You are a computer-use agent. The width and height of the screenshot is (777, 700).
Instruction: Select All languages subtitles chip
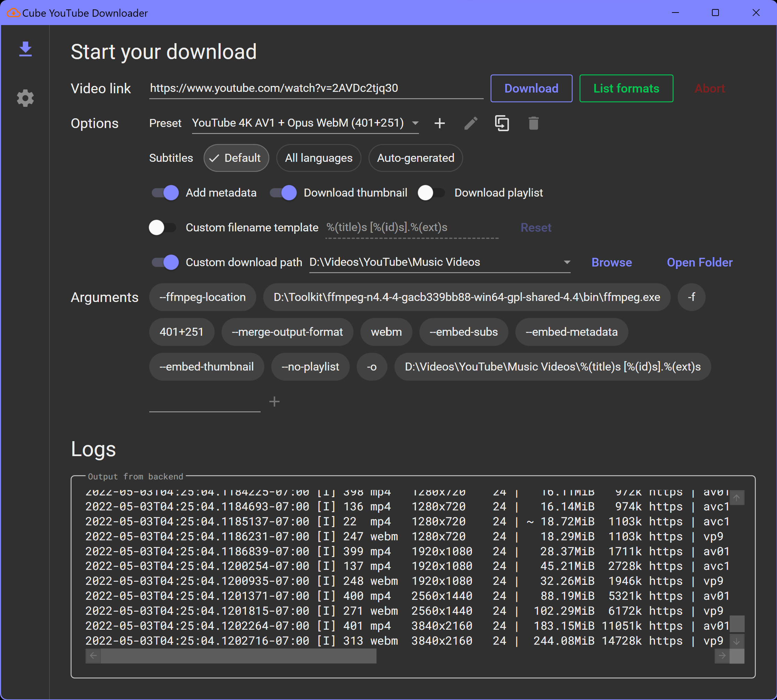(x=318, y=158)
